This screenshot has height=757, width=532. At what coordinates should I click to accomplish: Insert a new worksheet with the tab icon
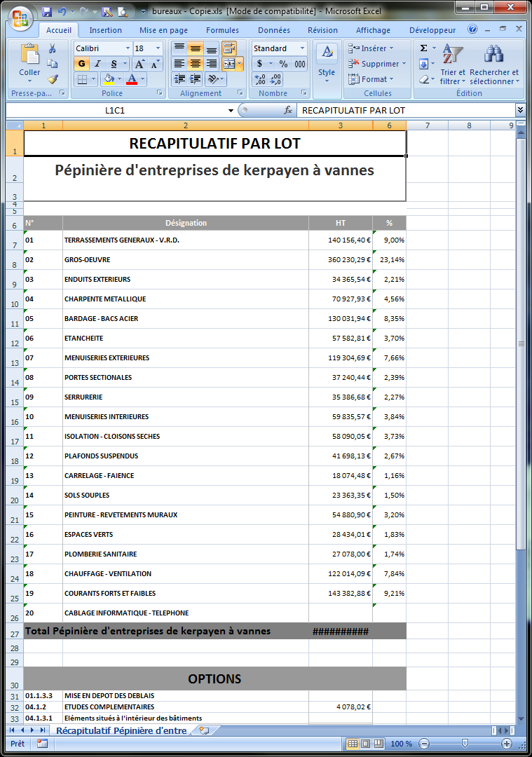pos(204,730)
